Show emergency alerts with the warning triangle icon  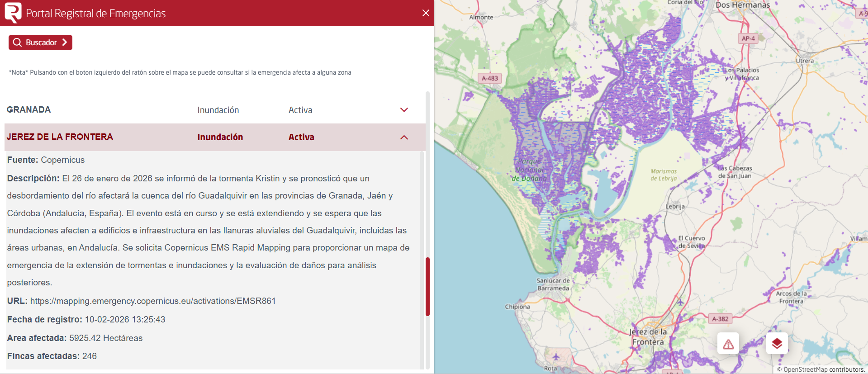(728, 344)
